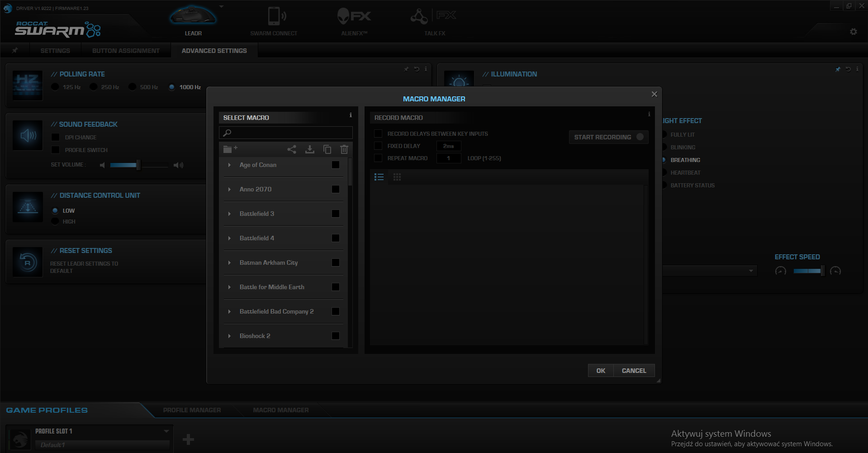Click the duplicate macro icon

[x=327, y=149]
